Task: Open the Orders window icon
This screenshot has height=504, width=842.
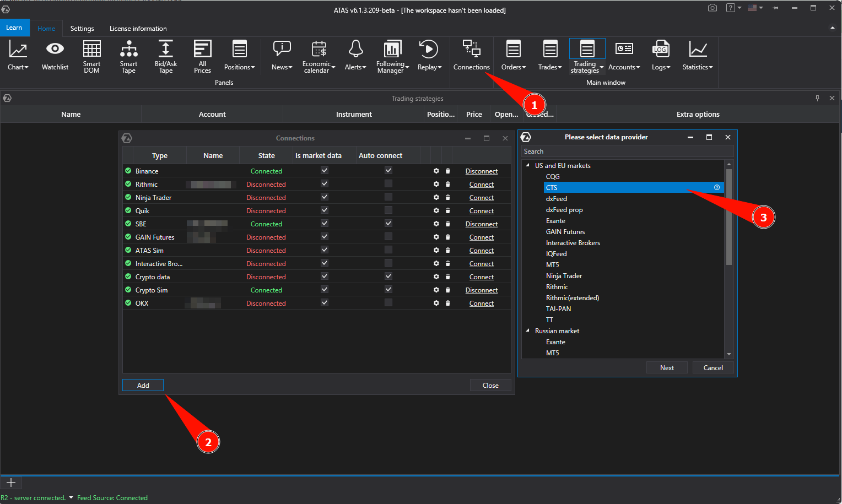Action: coord(514,49)
